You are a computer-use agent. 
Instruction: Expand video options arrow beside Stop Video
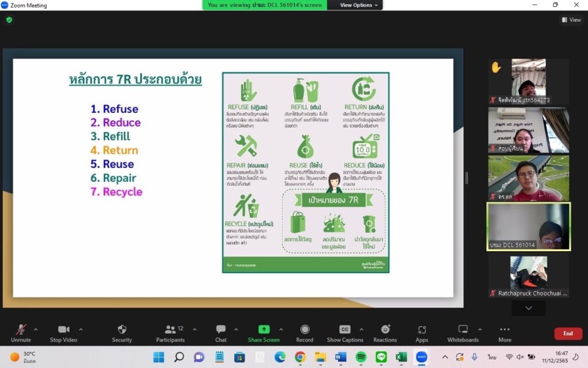(x=80, y=329)
